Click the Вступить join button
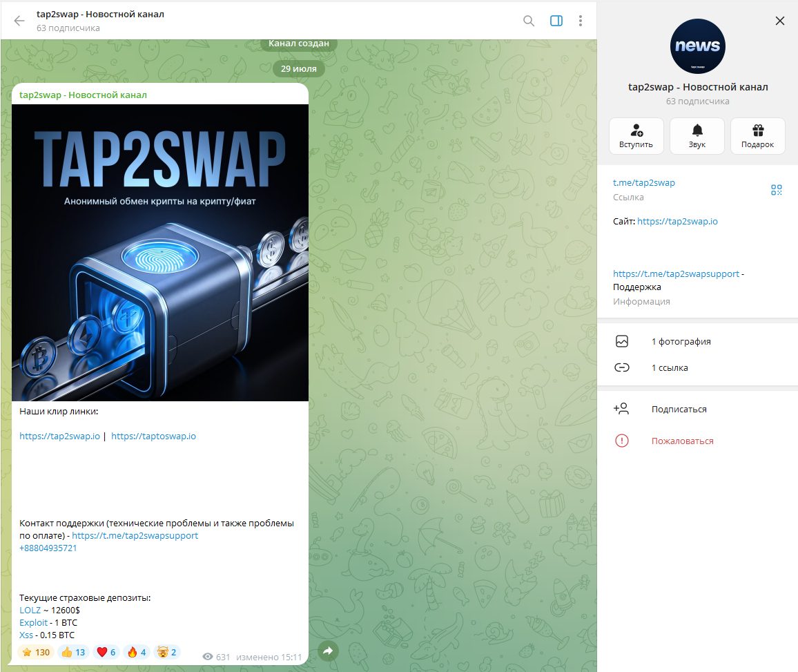 coord(636,136)
